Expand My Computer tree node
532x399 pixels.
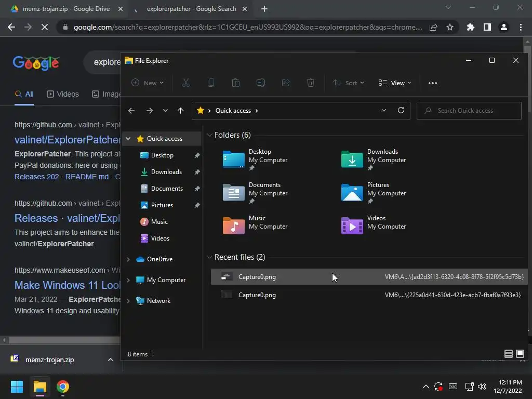tap(128, 280)
